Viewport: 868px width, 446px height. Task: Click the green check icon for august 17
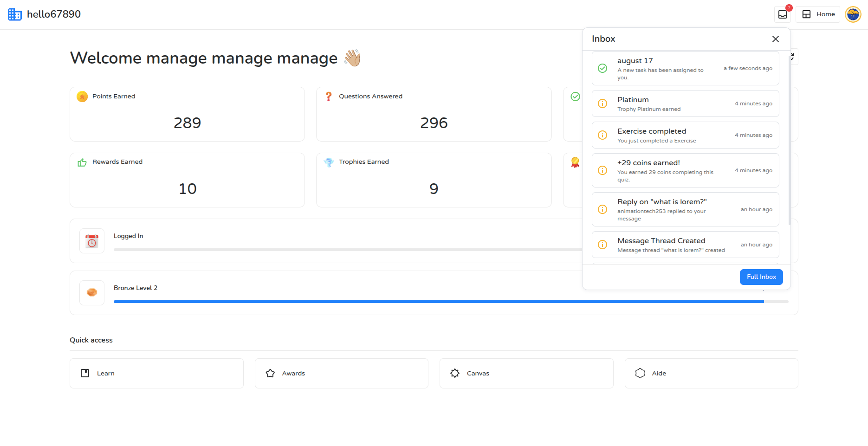[602, 68]
